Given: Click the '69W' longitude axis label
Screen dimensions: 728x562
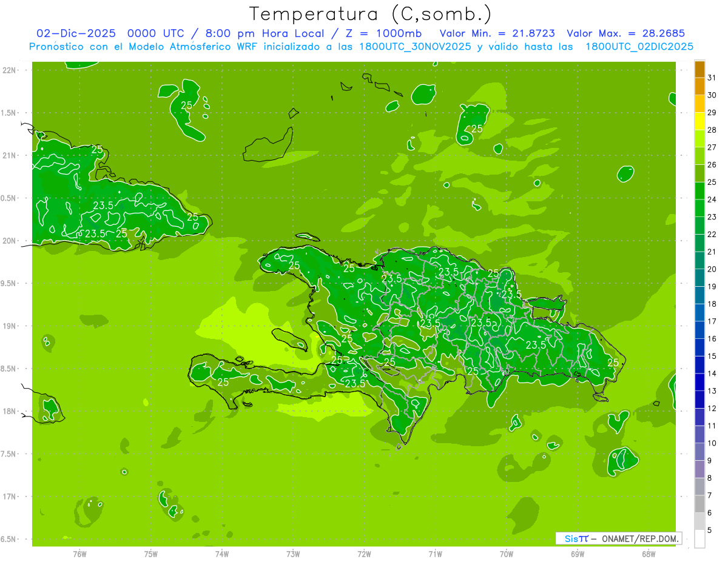Looking at the screenshot, I should 578,554.
